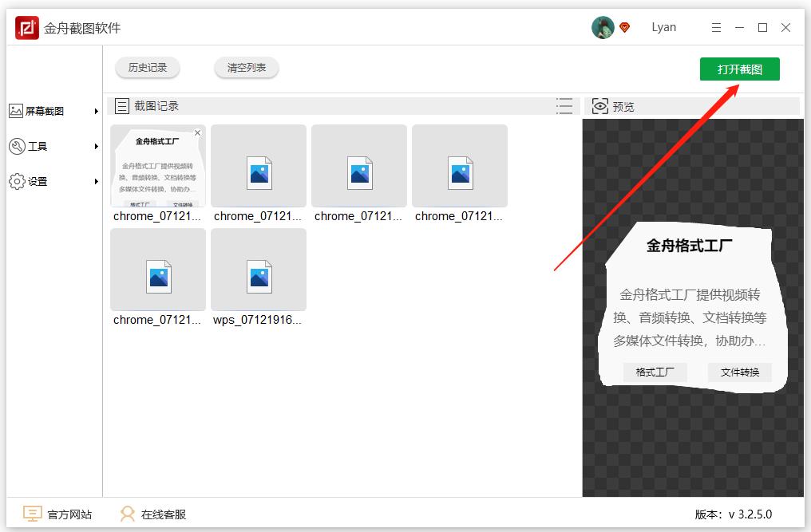This screenshot has height=532, width=811.
Task: Click the 格式工厂 button in preview
Action: point(655,372)
